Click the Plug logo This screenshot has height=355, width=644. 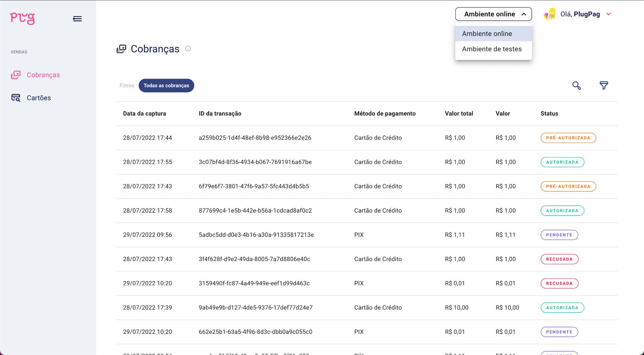(x=22, y=18)
